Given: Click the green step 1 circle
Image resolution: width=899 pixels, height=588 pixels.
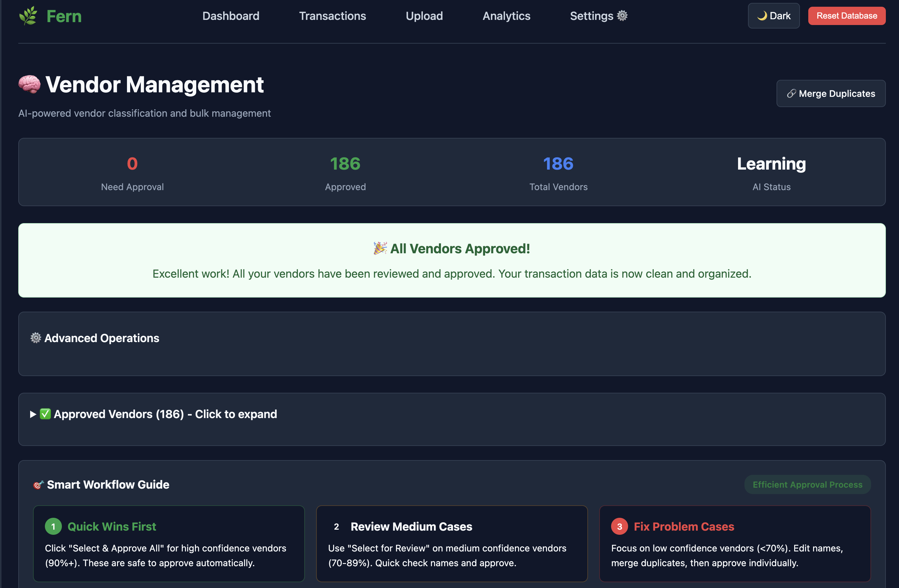Looking at the screenshot, I should (53, 526).
